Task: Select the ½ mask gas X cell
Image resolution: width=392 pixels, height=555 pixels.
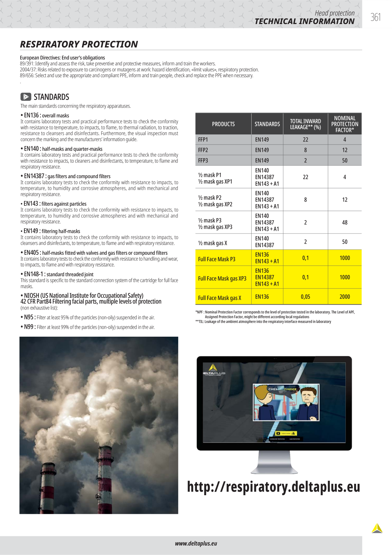Action: (224, 242)
